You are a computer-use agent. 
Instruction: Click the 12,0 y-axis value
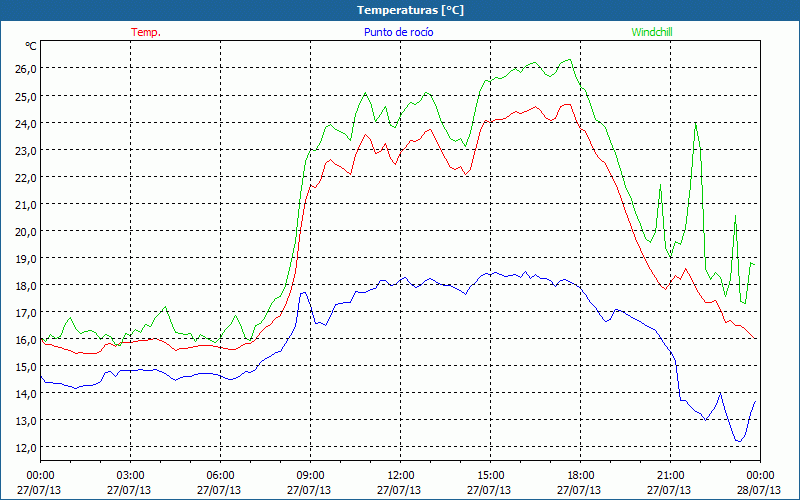click(26, 447)
